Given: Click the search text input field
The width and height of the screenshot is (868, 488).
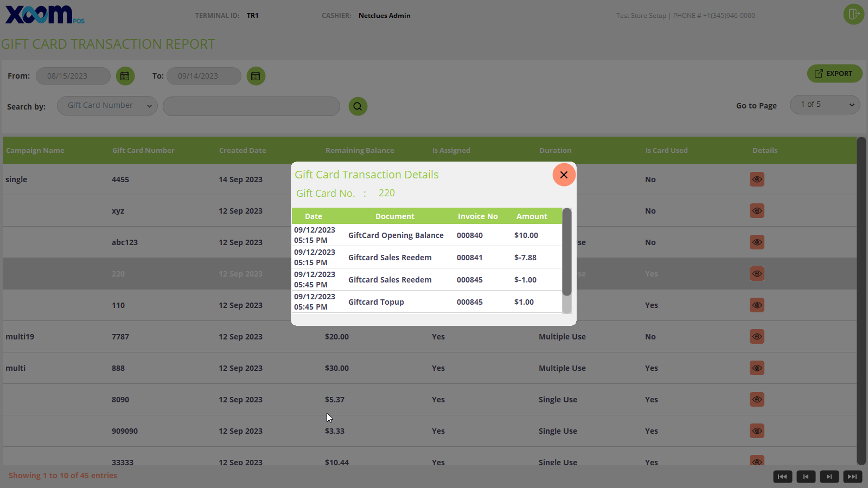Looking at the screenshot, I should coord(251,106).
